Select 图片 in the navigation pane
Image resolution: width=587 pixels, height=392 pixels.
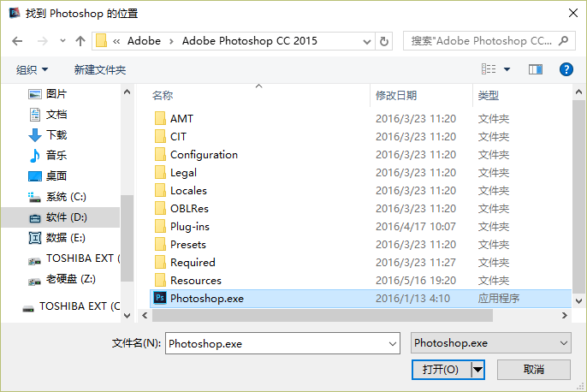tap(56, 93)
